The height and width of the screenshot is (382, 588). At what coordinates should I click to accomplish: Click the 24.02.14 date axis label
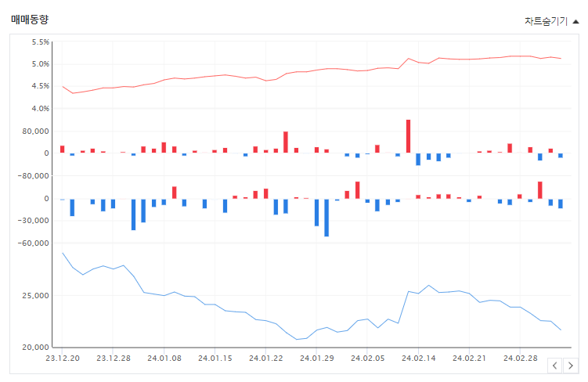pyautogui.click(x=419, y=359)
